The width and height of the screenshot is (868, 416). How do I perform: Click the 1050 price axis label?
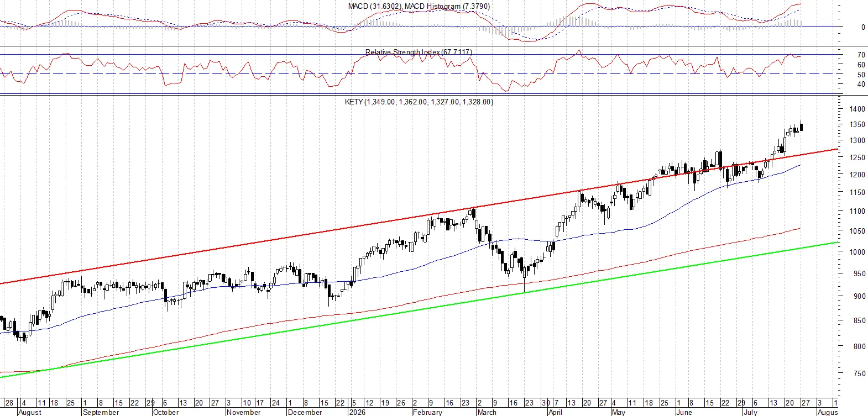click(x=857, y=231)
